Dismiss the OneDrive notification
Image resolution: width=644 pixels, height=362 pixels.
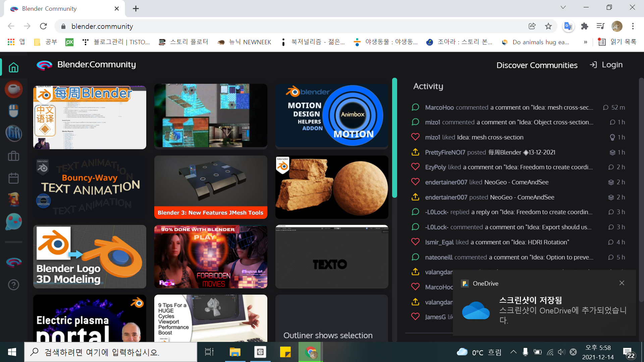click(x=622, y=283)
